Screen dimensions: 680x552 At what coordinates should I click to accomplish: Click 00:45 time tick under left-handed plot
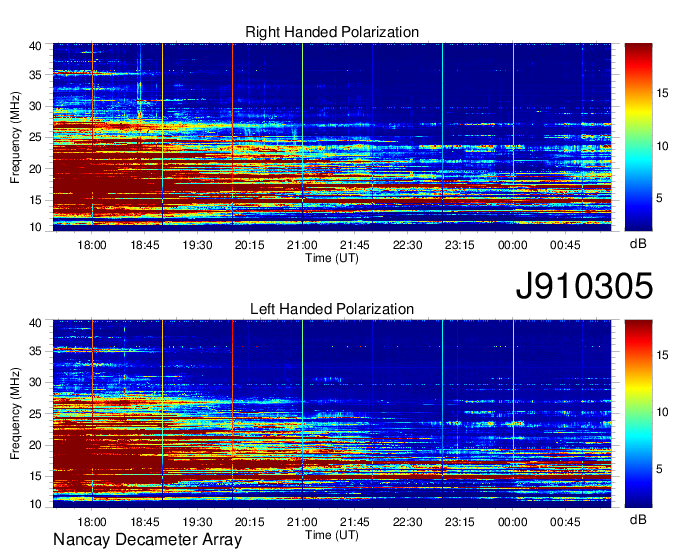[565, 522]
